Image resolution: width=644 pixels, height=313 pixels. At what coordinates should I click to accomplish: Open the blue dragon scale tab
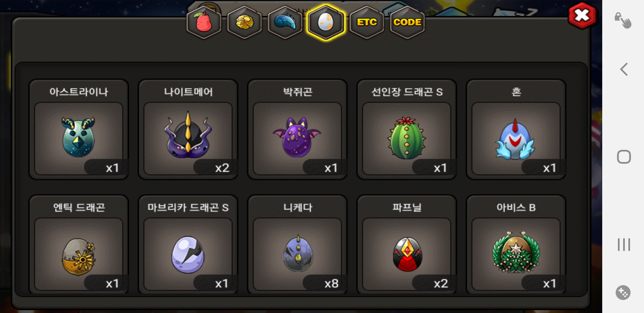click(285, 22)
